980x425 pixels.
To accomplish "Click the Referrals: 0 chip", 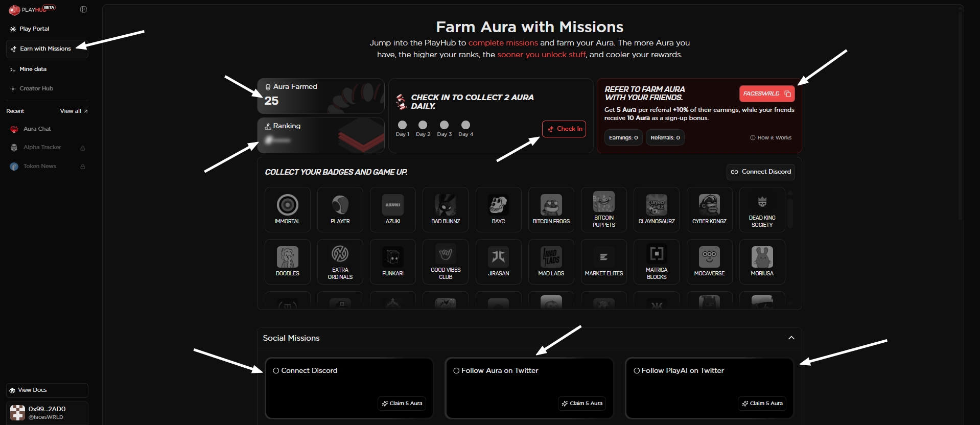I will click(x=665, y=137).
